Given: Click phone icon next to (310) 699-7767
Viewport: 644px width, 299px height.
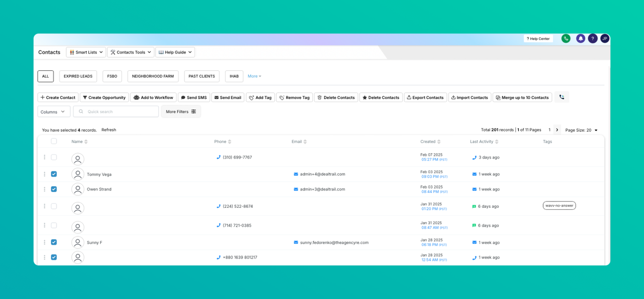Looking at the screenshot, I should click(x=218, y=157).
